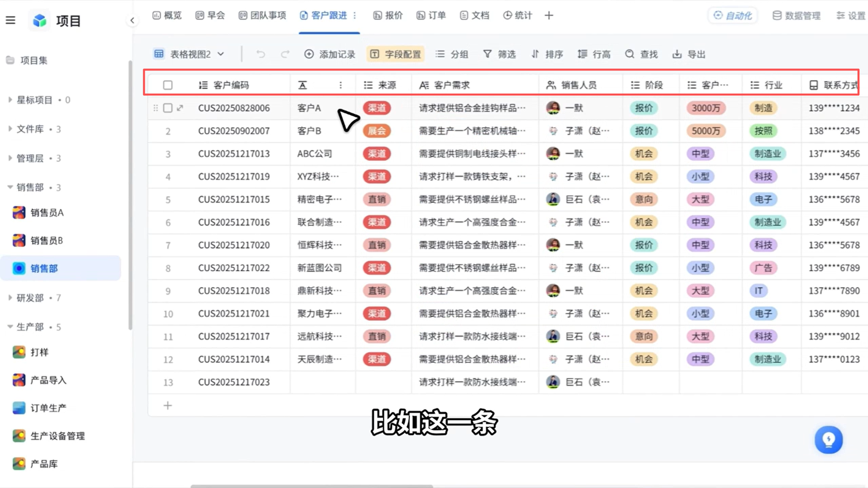Switch to the 订单 tab

pyautogui.click(x=431, y=16)
